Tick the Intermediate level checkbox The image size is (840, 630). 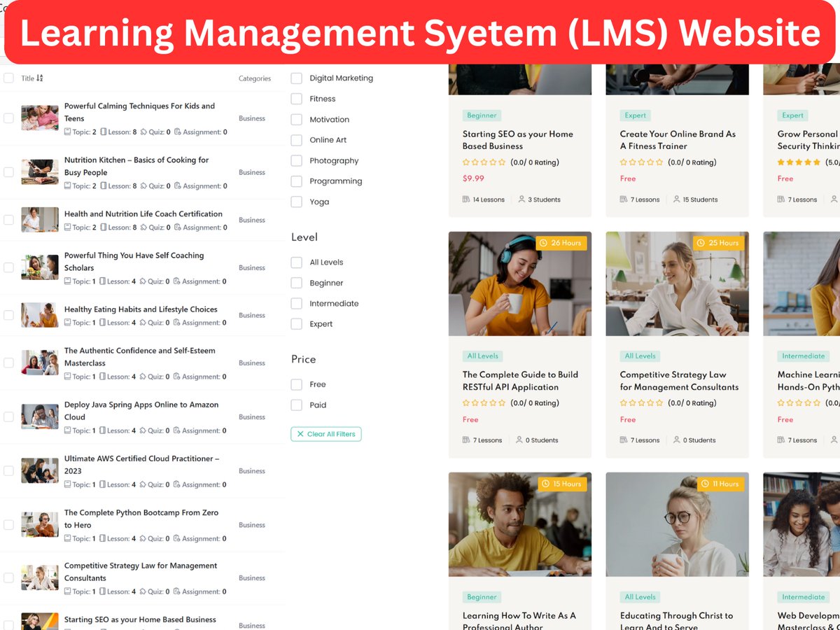pos(297,304)
